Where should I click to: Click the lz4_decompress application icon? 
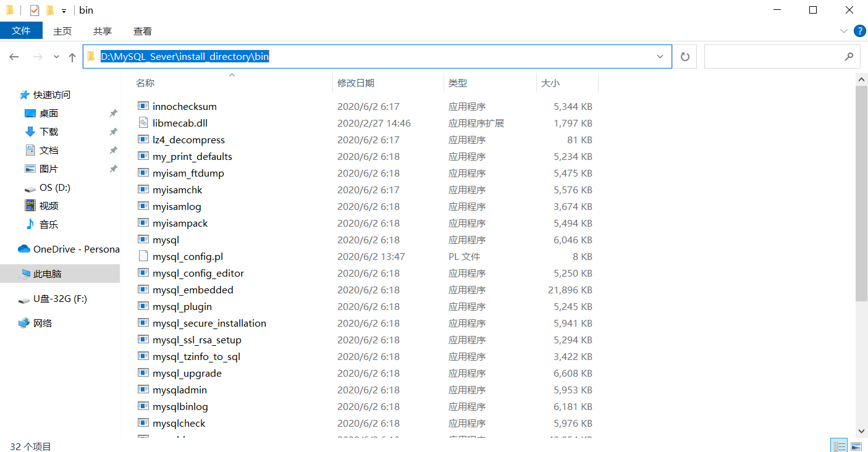(x=143, y=140)
